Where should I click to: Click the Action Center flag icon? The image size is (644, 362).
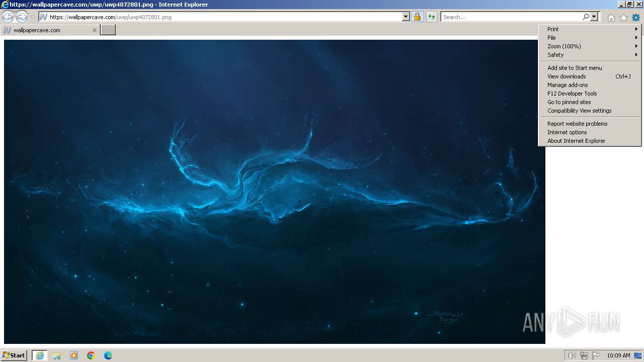[x=596, y=355]
